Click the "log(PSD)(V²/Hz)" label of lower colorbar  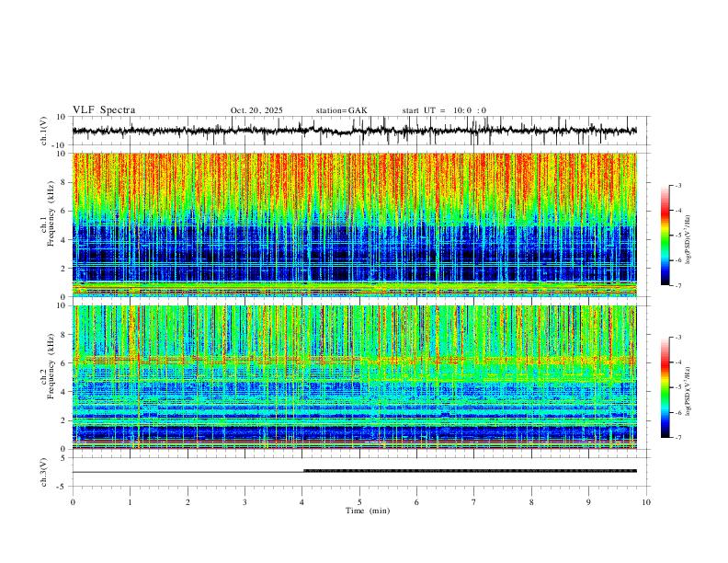688,391
